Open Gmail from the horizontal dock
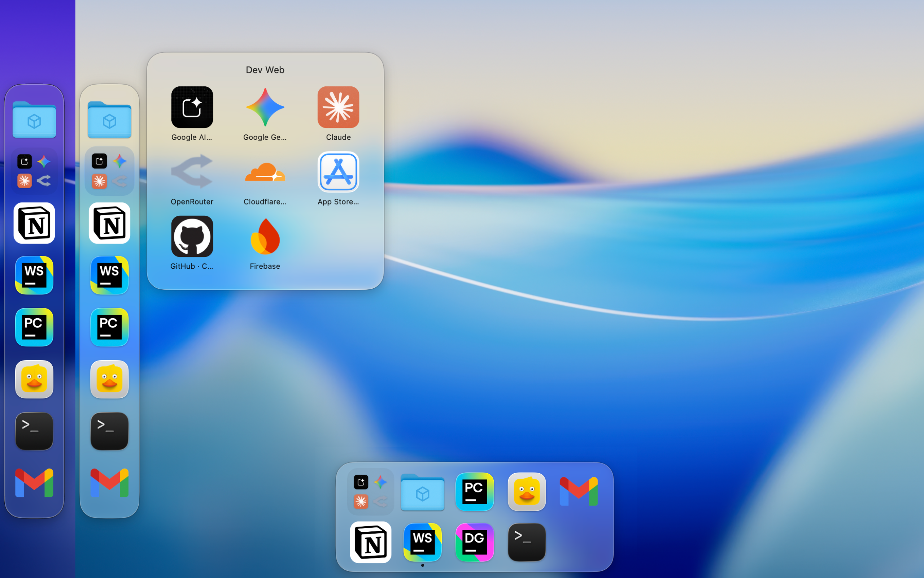 click(579, 492)
